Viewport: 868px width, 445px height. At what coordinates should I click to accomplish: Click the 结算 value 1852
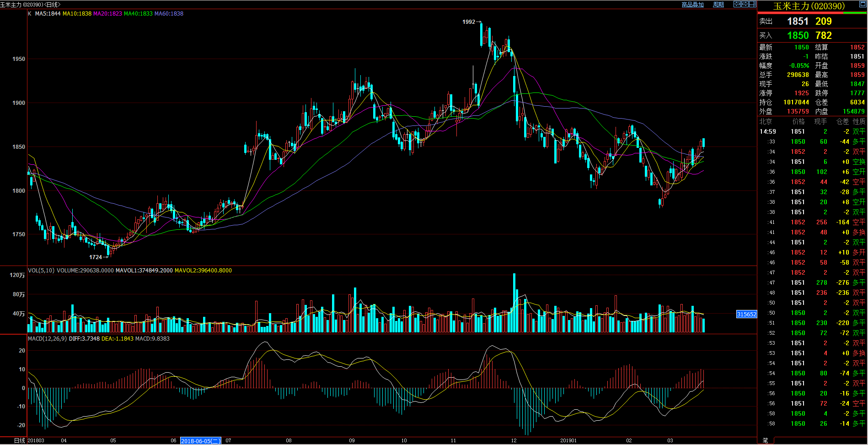[x=857, y=48]
